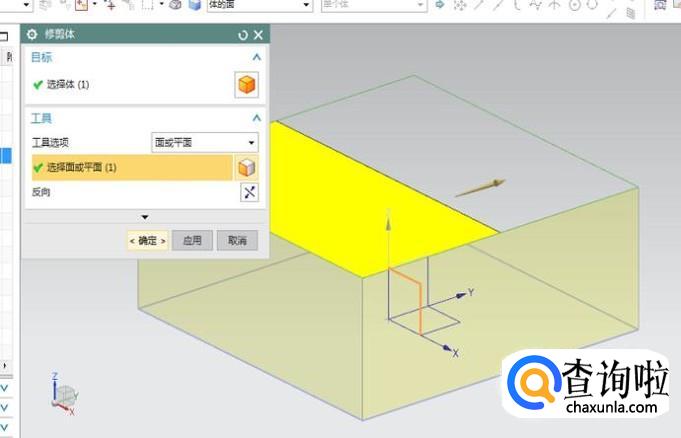
Task: Expand the first chevron in left side panel
Action: [4, 388]
